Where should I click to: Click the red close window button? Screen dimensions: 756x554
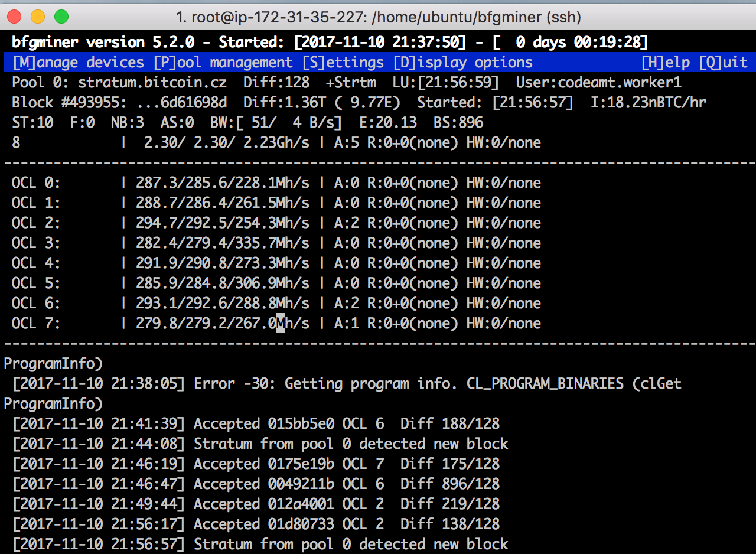(16, 17)
